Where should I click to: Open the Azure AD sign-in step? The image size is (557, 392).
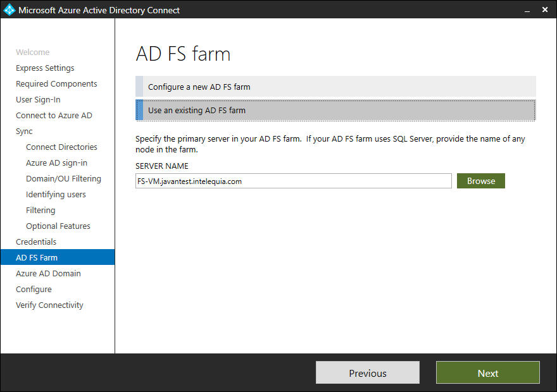58,162
